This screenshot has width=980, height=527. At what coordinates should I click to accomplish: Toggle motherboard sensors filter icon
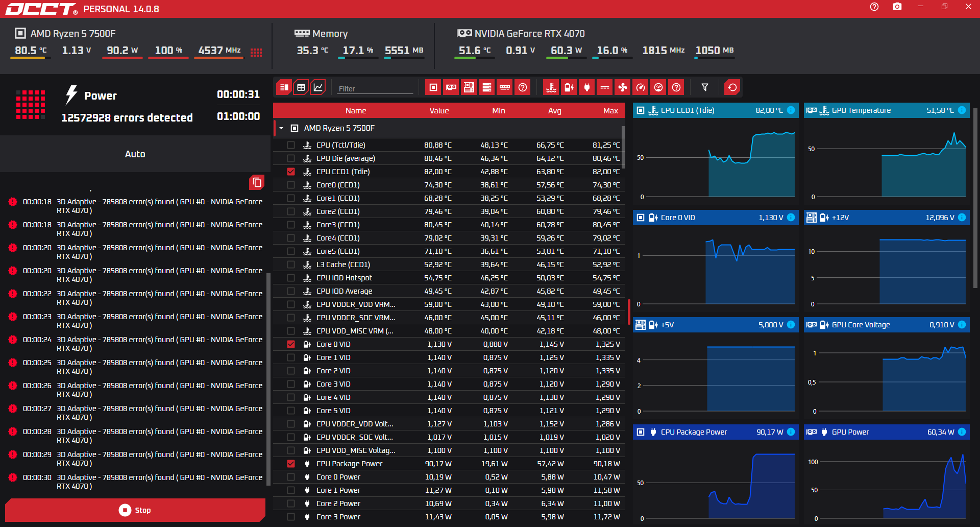469,87
